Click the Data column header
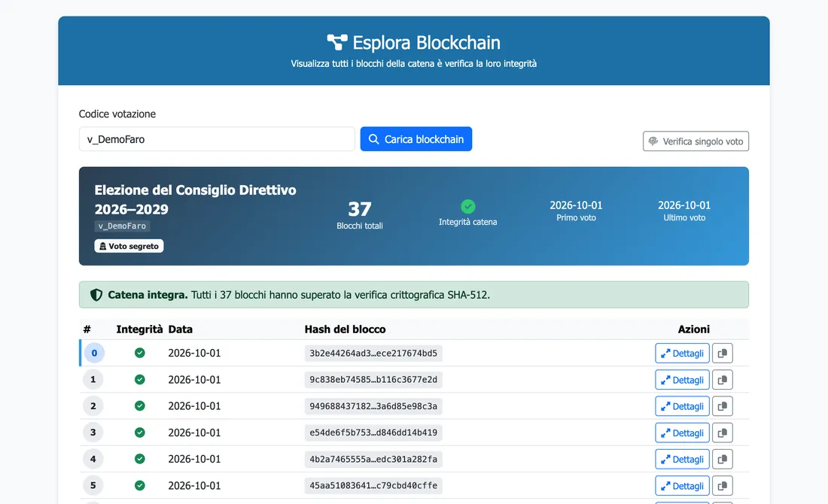Viewport: 828px width, 504px height. pos(180,329)
